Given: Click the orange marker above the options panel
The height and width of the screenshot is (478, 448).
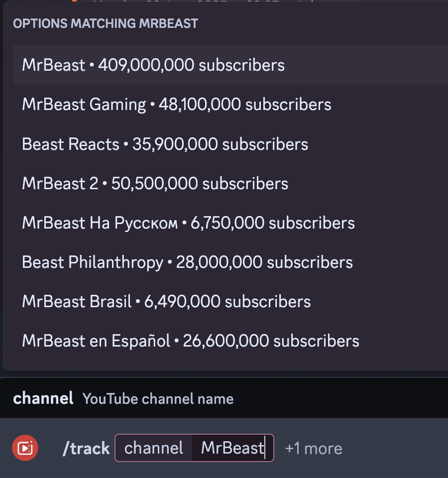Looking at the screenshot, I should 74,1.
